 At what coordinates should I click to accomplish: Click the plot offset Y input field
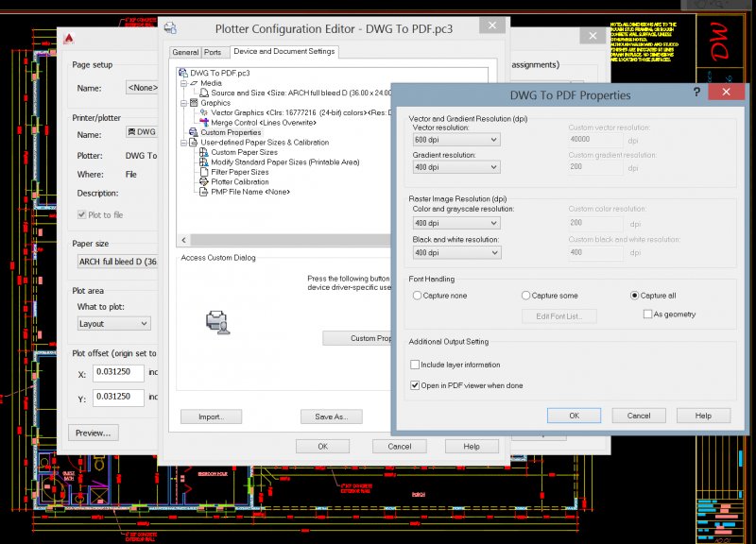[x=118, y=398]
